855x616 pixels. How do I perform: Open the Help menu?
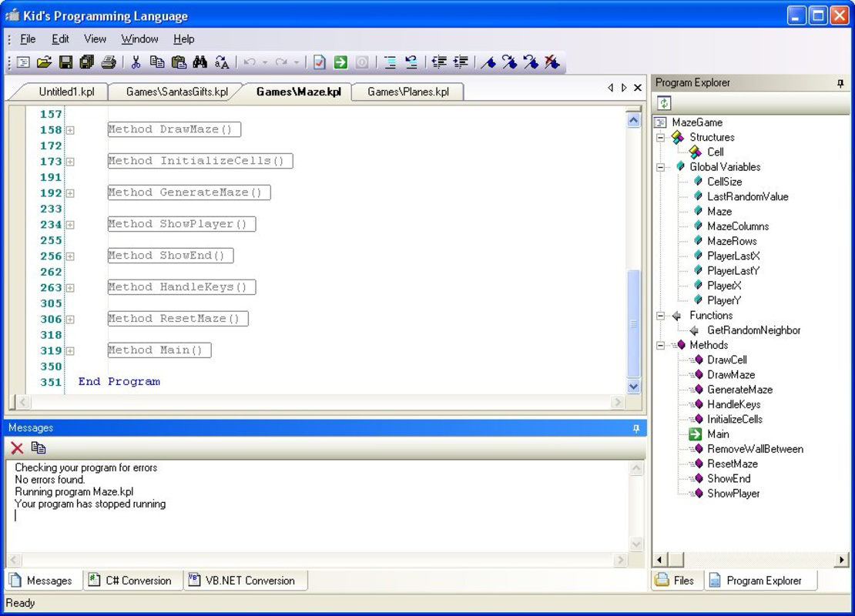pyautogui.click(x=184, y=39)
